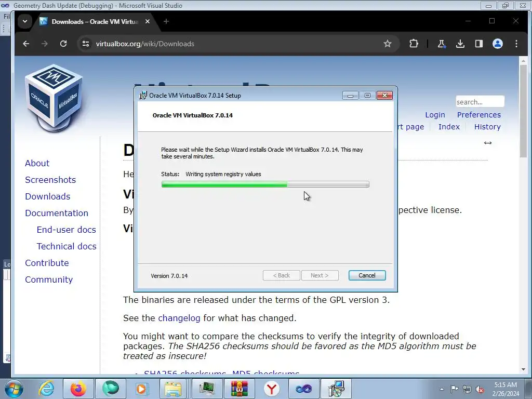This screenshot has width=532, height=399.
Task: Open the browser three-dot menu
Action: 516,44
